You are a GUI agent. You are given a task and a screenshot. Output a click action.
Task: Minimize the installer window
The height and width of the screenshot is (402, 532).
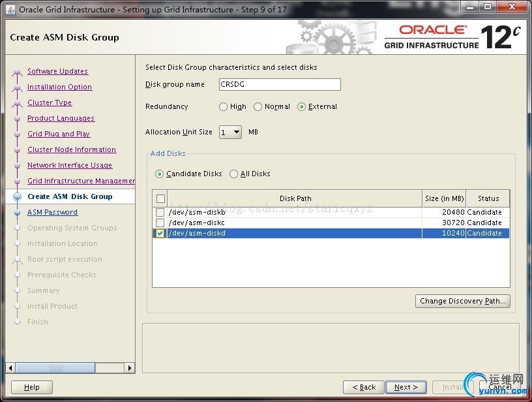(x=470, y=7)
